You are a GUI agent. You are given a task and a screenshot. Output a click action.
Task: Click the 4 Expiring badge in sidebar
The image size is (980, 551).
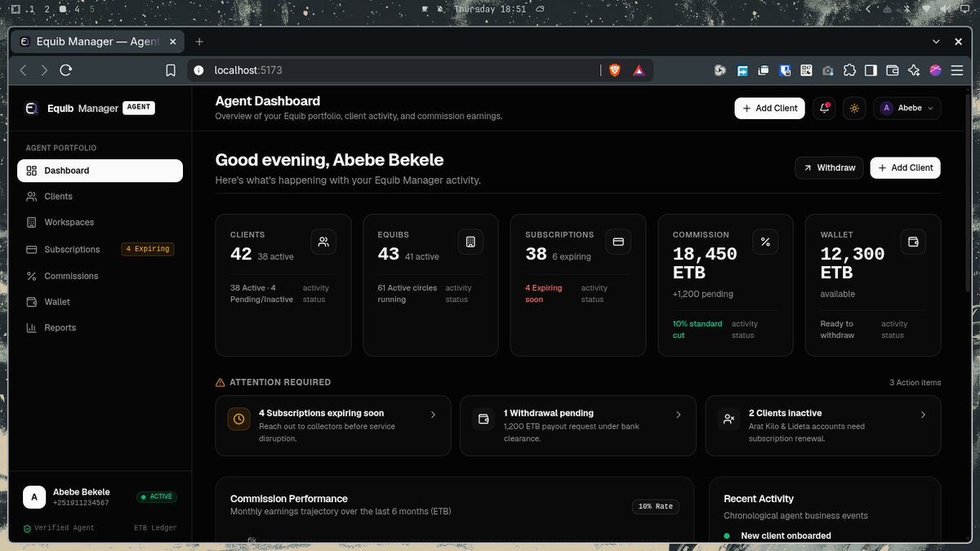148,249
